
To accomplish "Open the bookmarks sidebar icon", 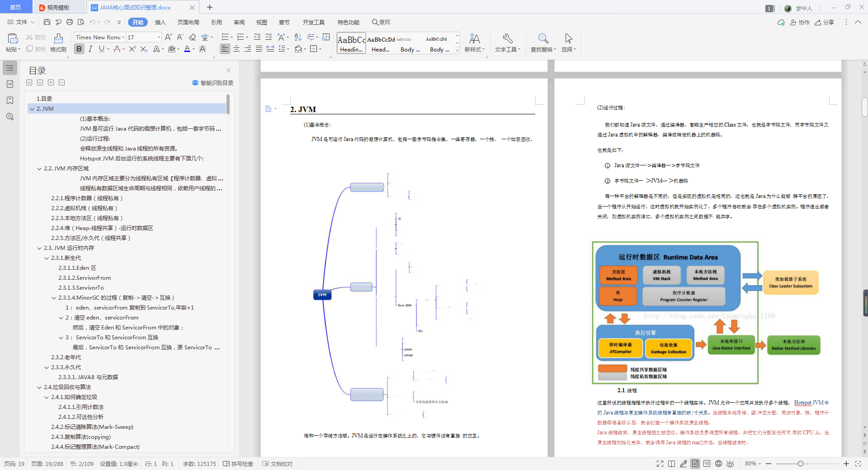I will point(10,100).
